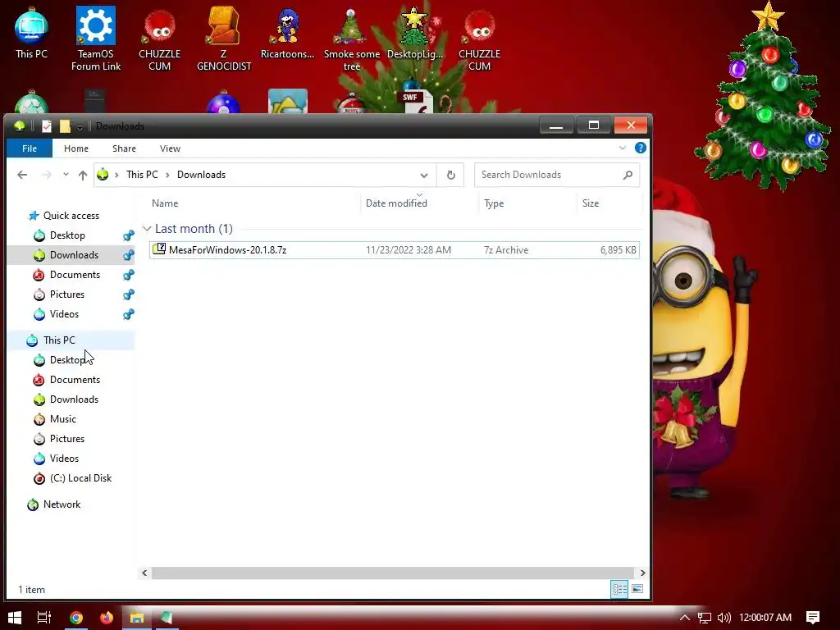The width and height of the screenshot is (840, 630).
Task: Open the Windows Start menu
Action: (x=15, y=617)
